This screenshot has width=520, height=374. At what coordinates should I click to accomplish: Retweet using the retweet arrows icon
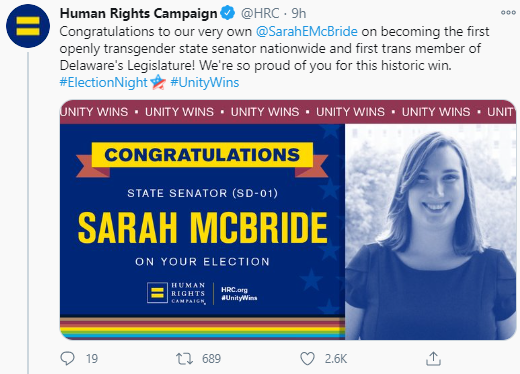(x=184, y=359)
